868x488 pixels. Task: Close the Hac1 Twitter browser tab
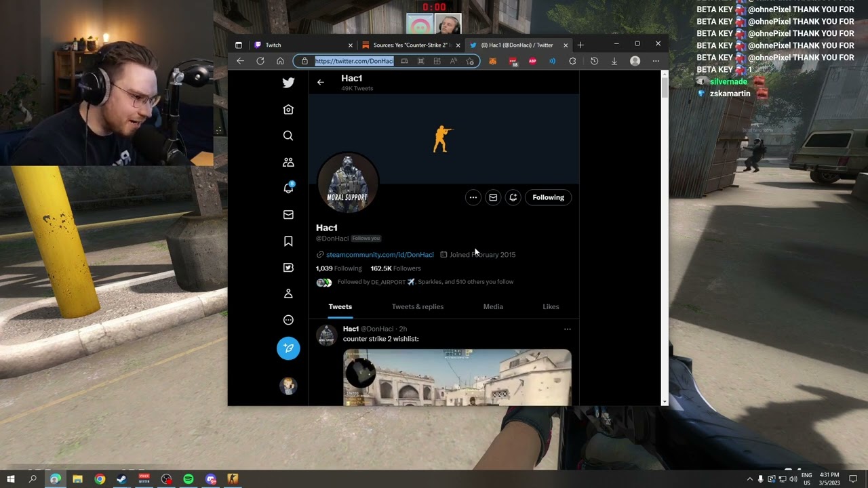tap(566, 45)
